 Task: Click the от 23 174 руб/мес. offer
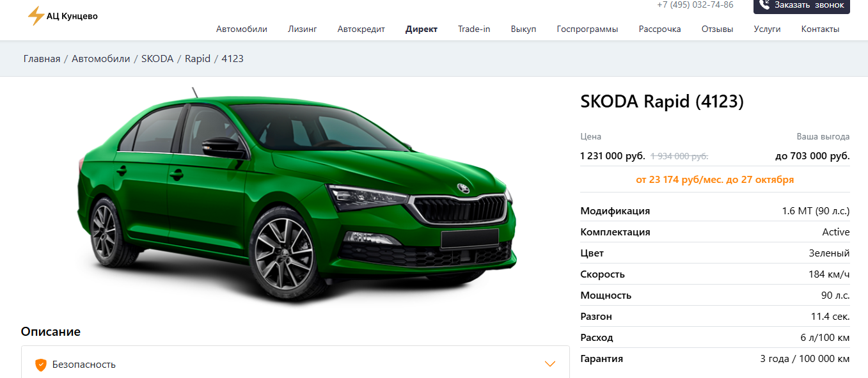[x=715, y=180]
